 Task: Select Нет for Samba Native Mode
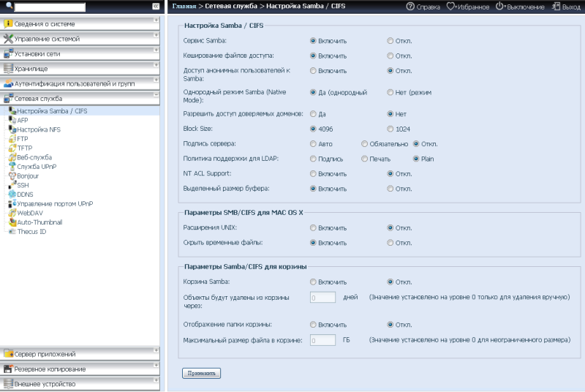point(390,92)
